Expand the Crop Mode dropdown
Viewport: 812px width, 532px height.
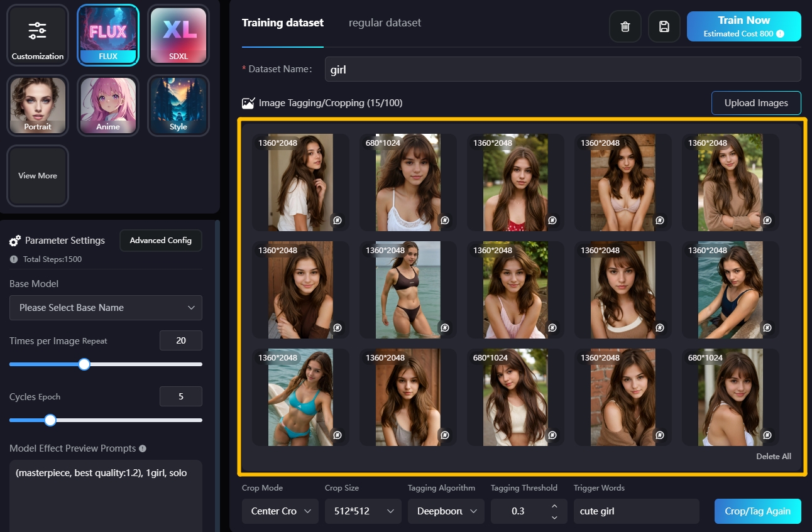coord(280,511)
